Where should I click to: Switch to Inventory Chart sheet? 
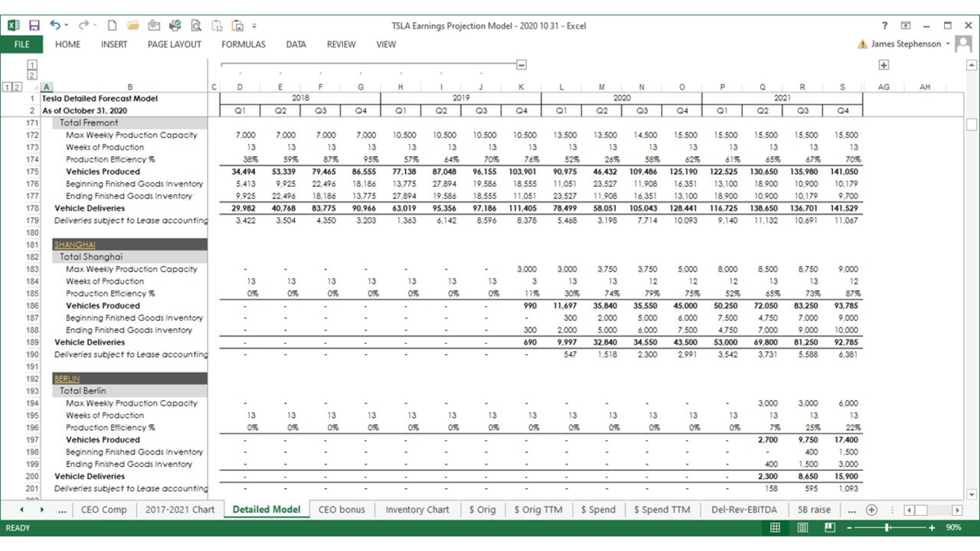[x=417, y=509]
